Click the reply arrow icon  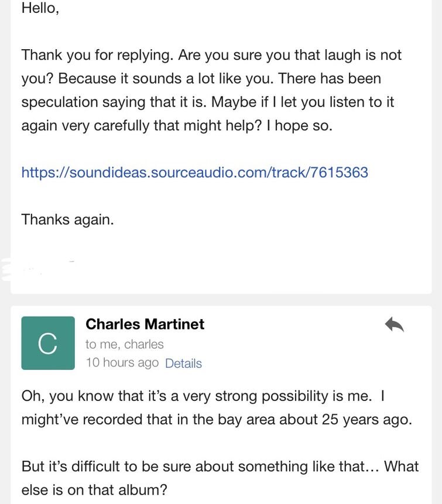coord(395,324)
